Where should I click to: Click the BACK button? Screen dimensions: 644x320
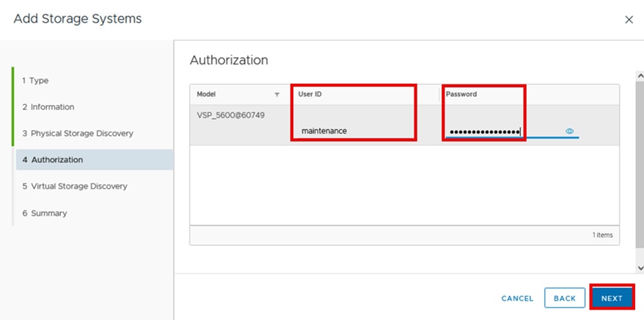pyautogui.click(x=564, y=298)
